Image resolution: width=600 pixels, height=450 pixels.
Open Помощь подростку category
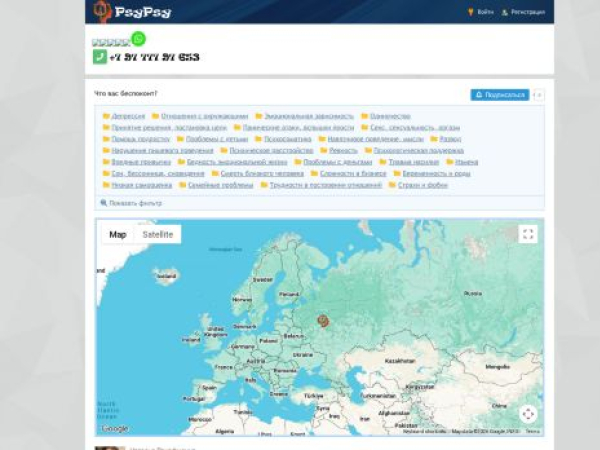(141, 139)
